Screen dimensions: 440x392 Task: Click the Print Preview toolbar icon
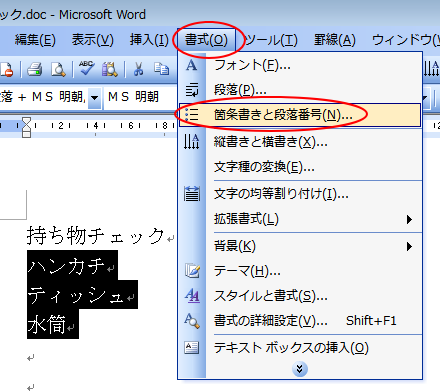tap(58, 69)
